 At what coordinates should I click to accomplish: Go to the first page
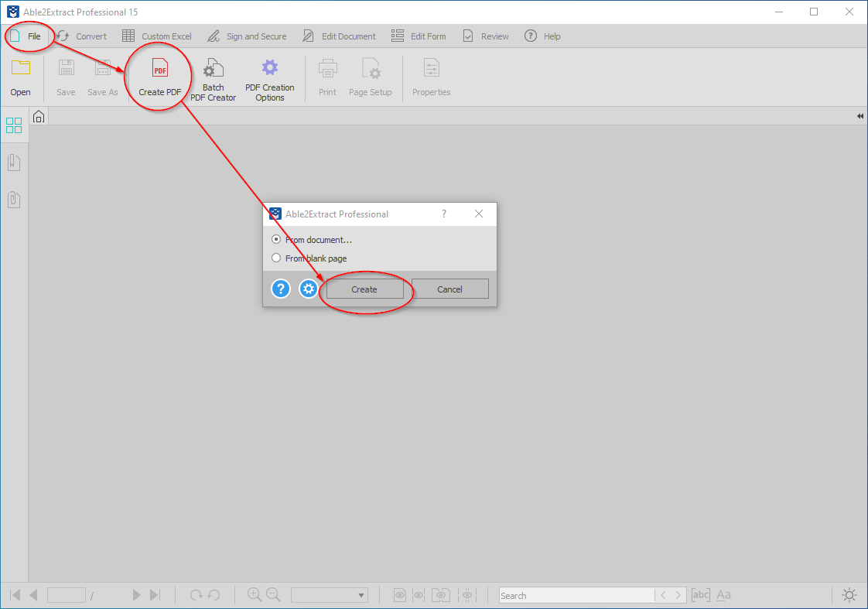click(x=15, y=595)
